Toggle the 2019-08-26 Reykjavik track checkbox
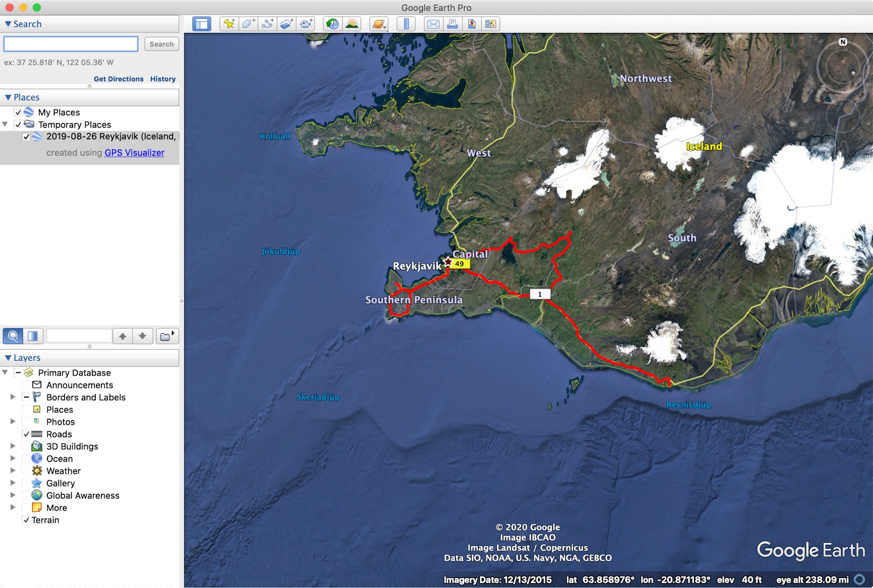873x588 pixels. click(26, 137)
